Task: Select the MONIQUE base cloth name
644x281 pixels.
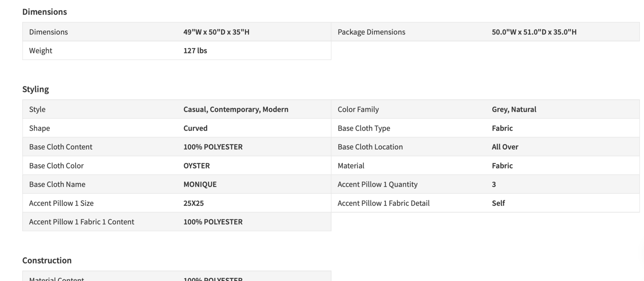Action: click(200, 184)
